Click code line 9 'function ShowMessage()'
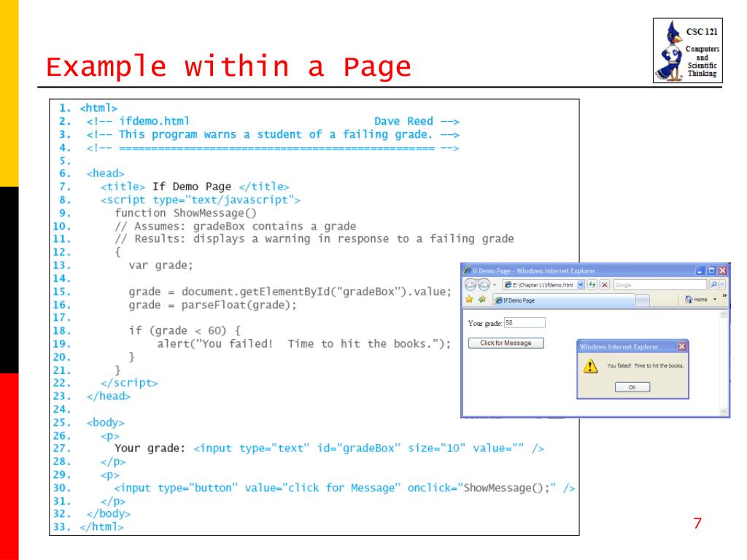 186,213
